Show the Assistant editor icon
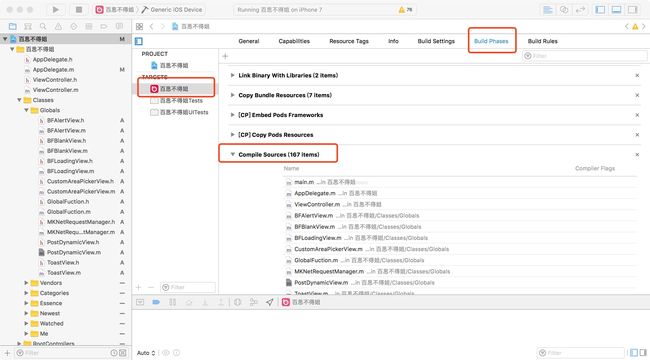Viewport: 650px width, 360px height. [564, 10]
